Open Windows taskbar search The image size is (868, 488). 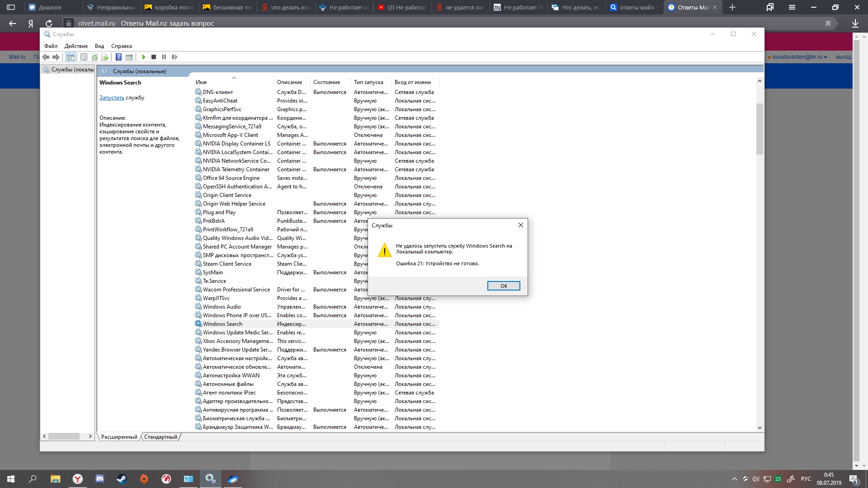click(x=33, y=479)
